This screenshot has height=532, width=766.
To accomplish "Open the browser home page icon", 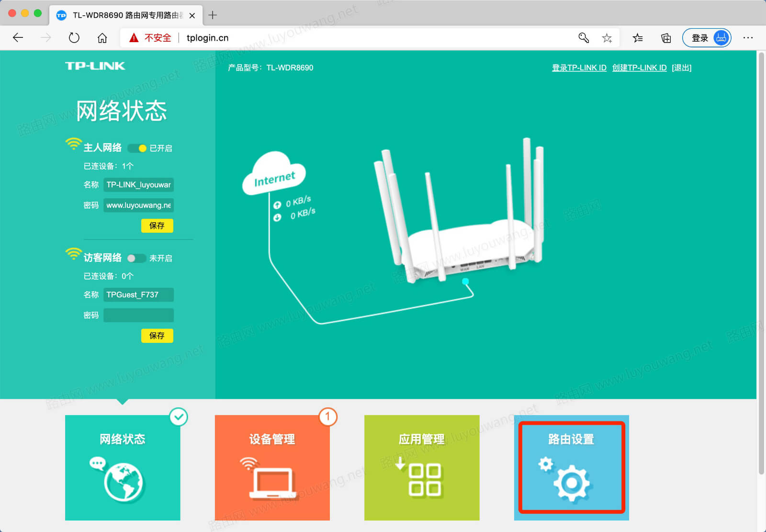I will 102,38.
